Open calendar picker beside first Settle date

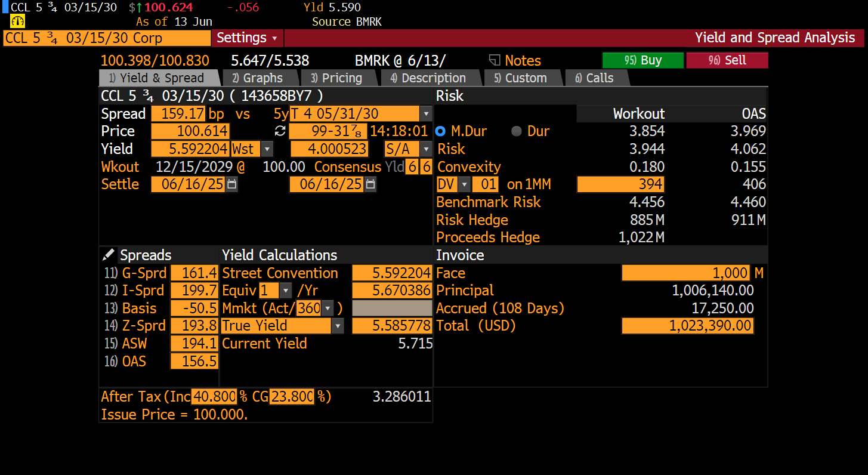point(232,184)
